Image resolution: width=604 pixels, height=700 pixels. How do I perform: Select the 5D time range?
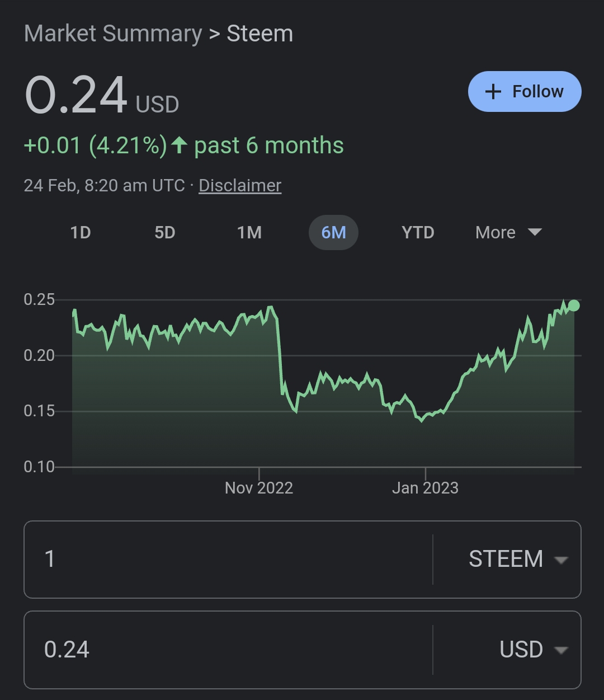point(165,232)
